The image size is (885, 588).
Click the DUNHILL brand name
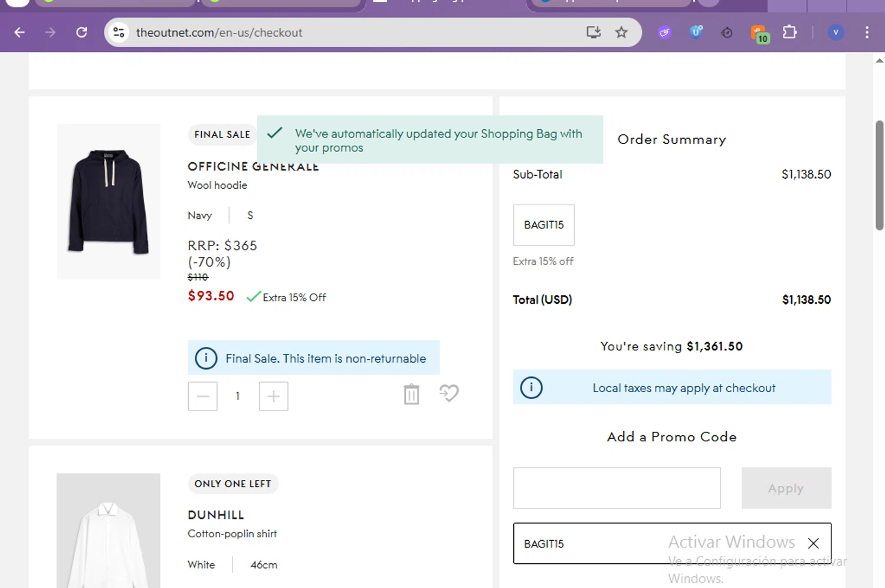coord(216,515)
